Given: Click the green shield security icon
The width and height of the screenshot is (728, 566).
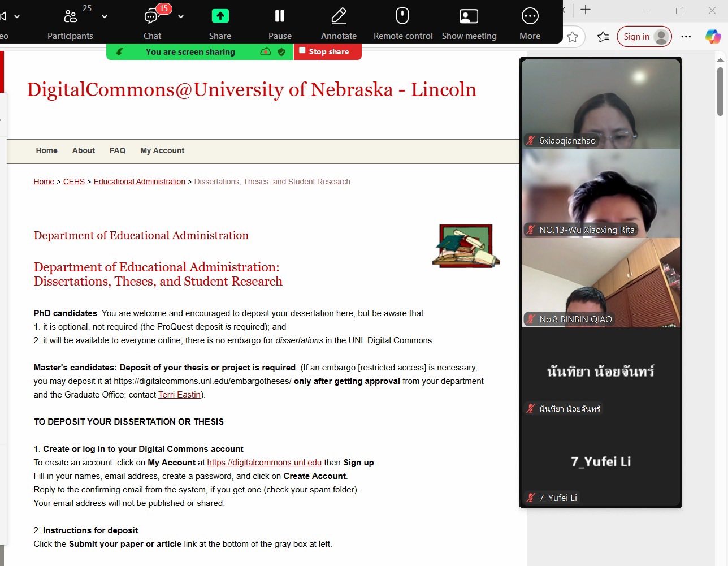Looking at the screenshot, I should [281, 52].
